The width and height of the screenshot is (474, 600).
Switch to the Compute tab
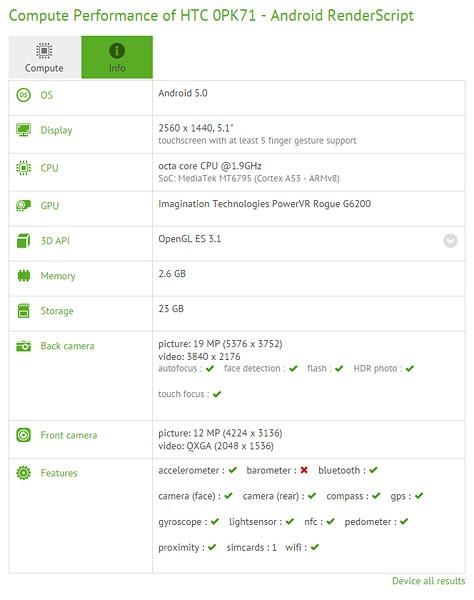pyautogui.click(x=44, y=57)
